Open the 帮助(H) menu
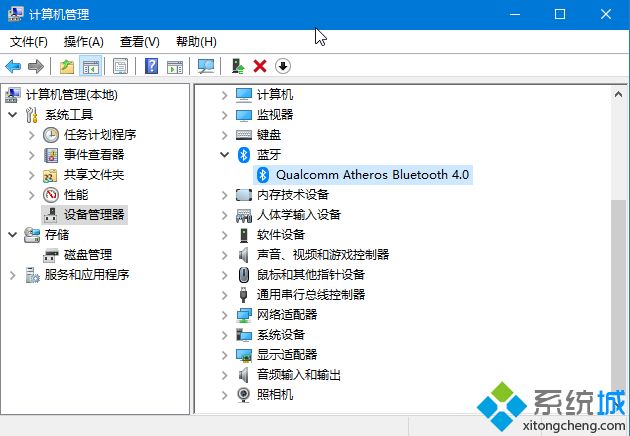 point(196,42)
